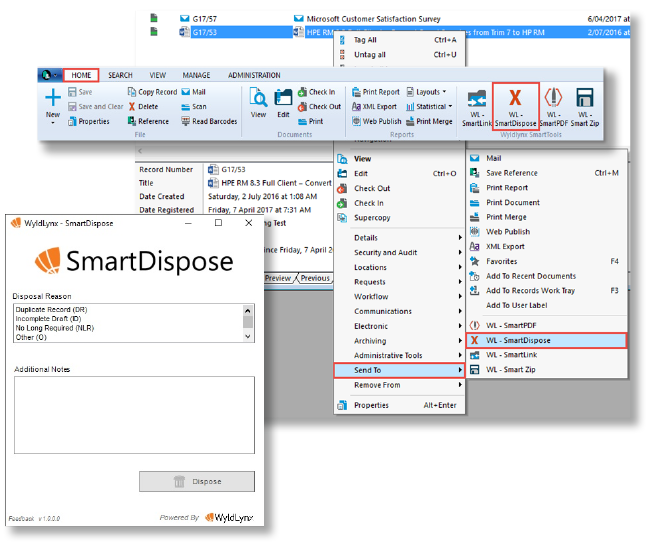
Task: Click the Additional Notes text box
Action: coord(134,415)
